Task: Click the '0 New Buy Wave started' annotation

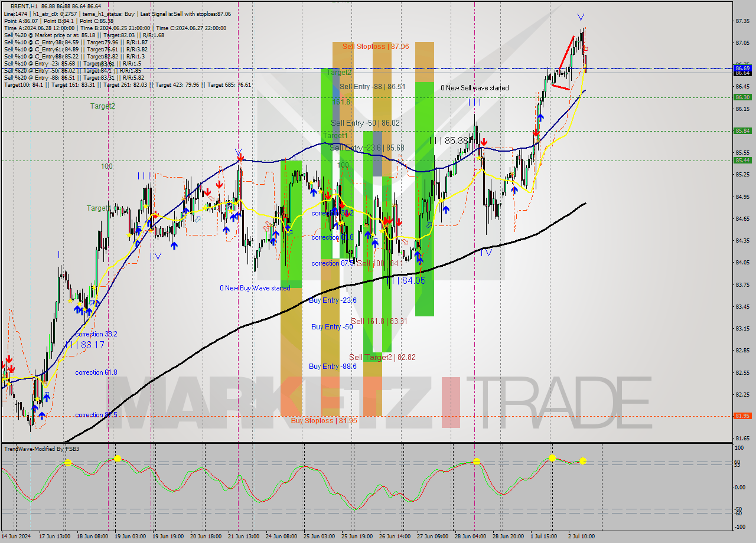Action: pos(255,288)
